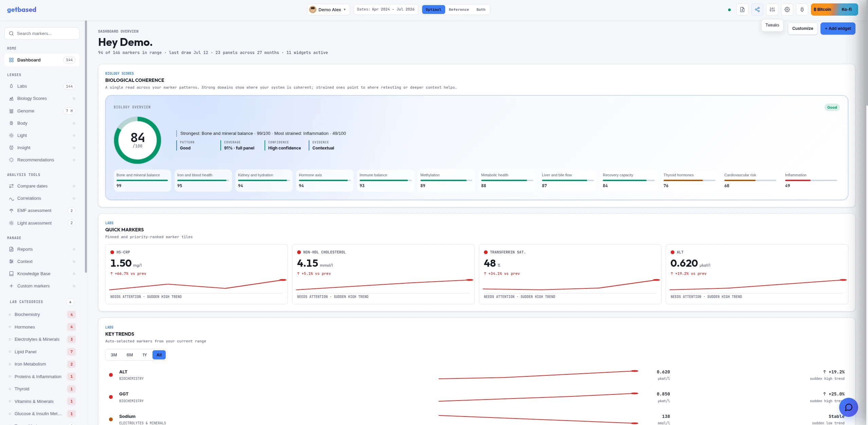This screenshot has height=425, width=868.
Task: Click the bug report icon
Action: point(802,10)
